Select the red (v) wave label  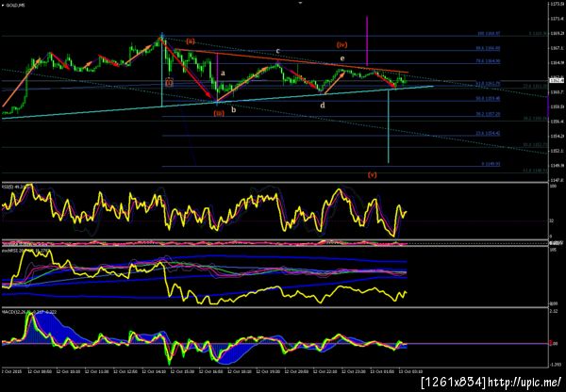373,175
